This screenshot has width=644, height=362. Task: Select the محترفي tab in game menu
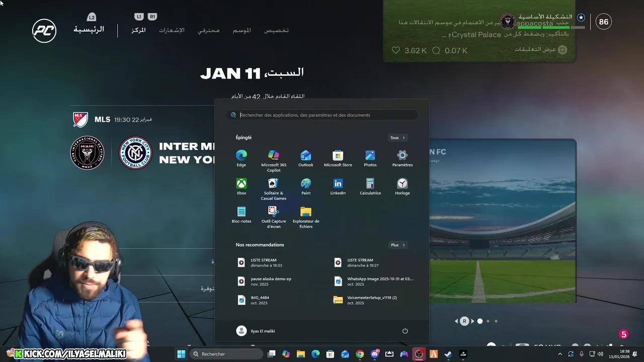click(x=208, y=30)
